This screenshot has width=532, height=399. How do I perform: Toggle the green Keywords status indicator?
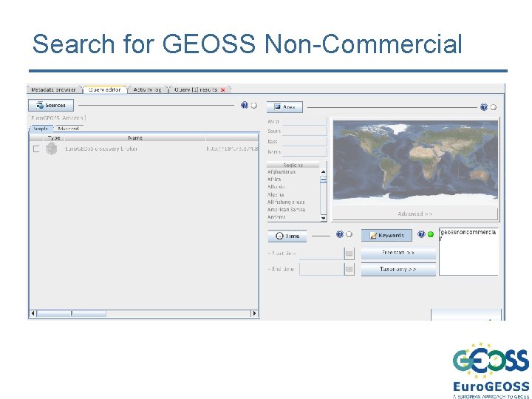431,234
